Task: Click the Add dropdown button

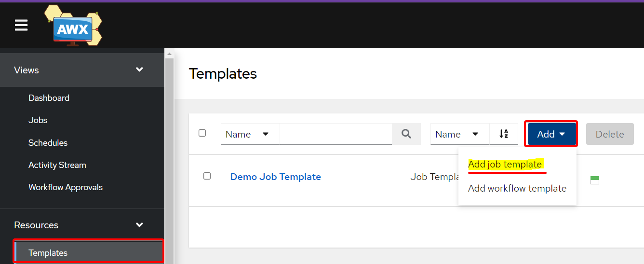Action: (552, 134)
